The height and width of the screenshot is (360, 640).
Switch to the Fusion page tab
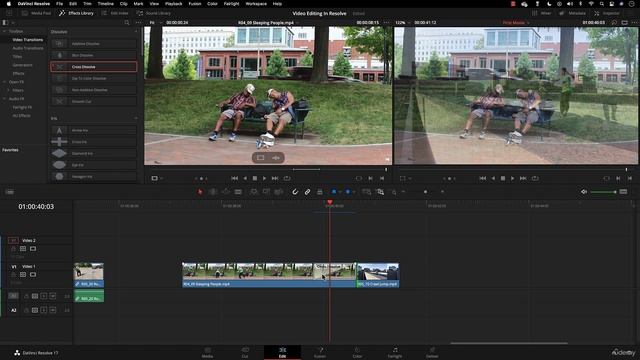coord(320,352)
